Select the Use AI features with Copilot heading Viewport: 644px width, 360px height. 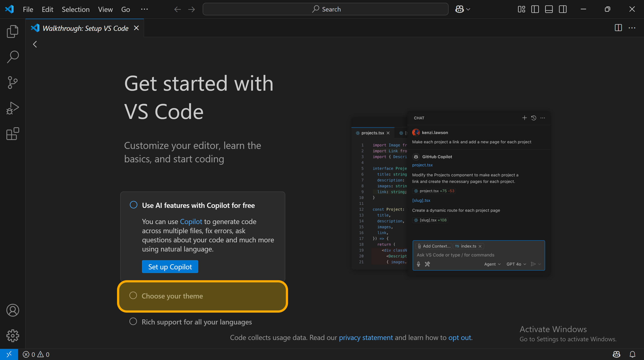pos(198,205)
